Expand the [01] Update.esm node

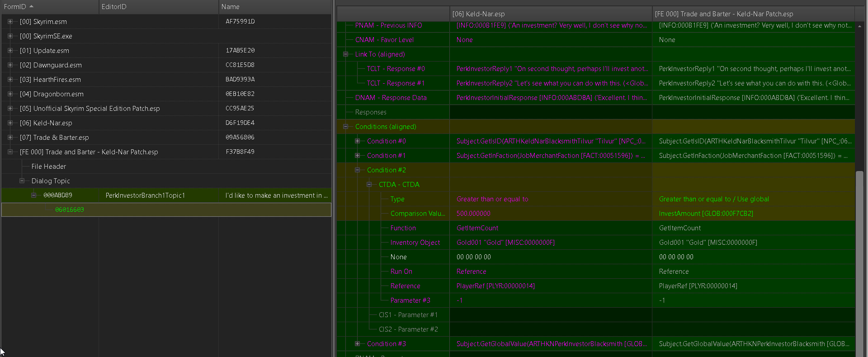10,51
